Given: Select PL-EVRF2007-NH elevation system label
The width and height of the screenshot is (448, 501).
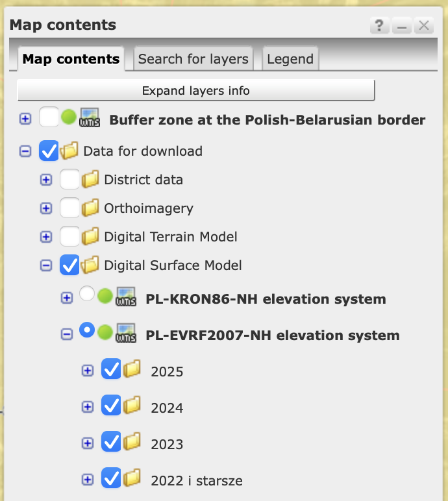Looking at the screenshot, I should (273, 336).
